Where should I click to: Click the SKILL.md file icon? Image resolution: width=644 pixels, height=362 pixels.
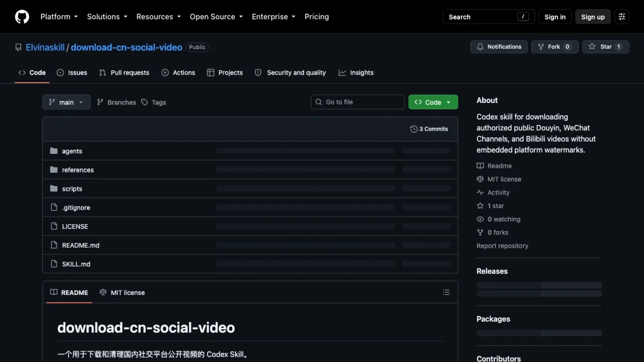pyautogui.click(x=54, y=263)
